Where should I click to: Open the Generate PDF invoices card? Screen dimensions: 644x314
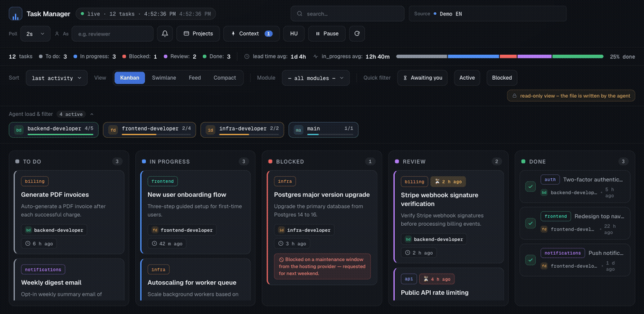tap(69, 212)
